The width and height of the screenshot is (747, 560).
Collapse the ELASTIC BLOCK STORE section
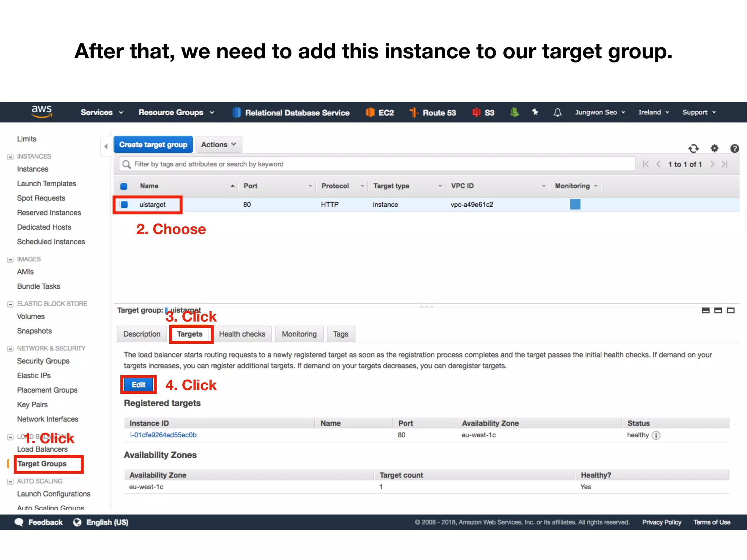click(10, 304)
